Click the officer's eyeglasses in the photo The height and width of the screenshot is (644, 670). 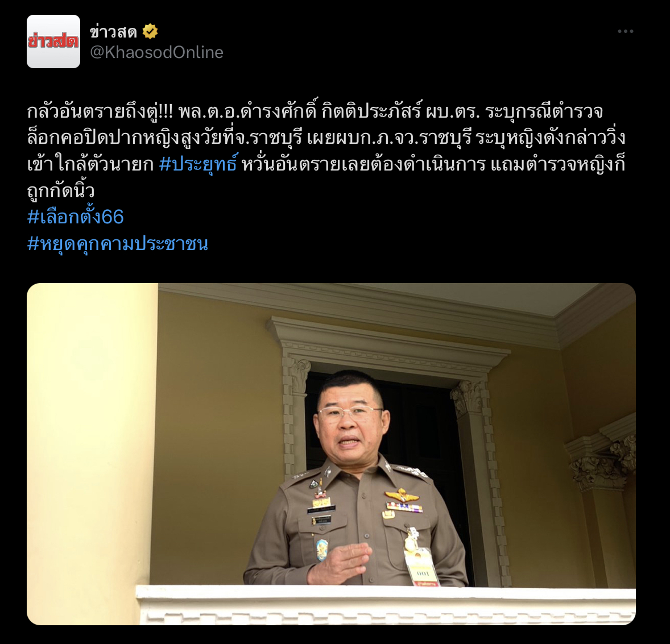coord(349,413)
